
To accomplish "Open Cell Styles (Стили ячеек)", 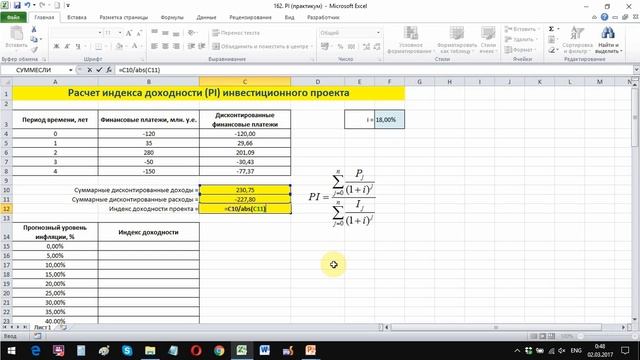I will click(488, 40).
